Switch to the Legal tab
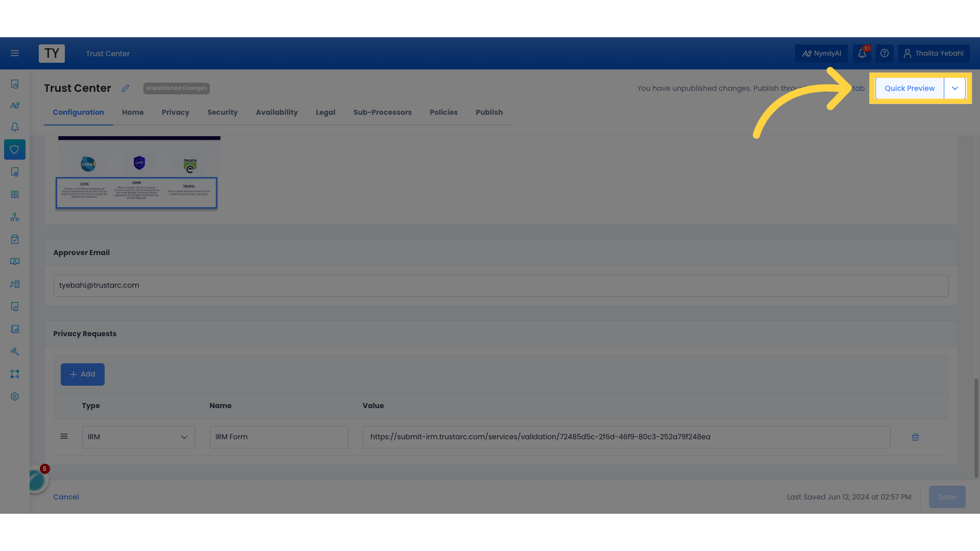The height and width of the screenshot is (551, 980). tap(326, 112)
